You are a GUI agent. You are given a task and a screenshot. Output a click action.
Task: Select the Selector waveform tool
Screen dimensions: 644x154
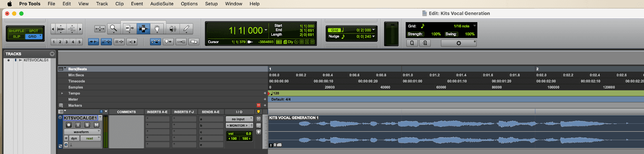pyautogui.click(x=143, y=29)
